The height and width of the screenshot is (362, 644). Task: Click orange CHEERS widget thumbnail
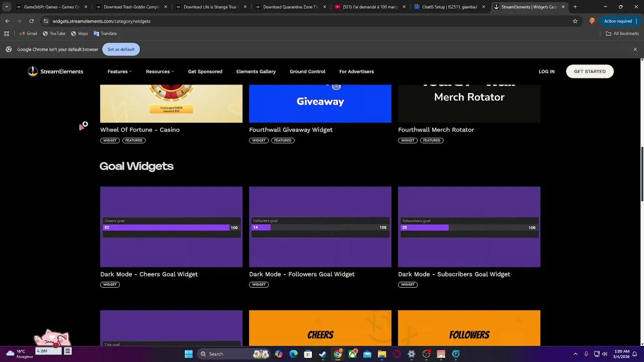click(320, 328)
